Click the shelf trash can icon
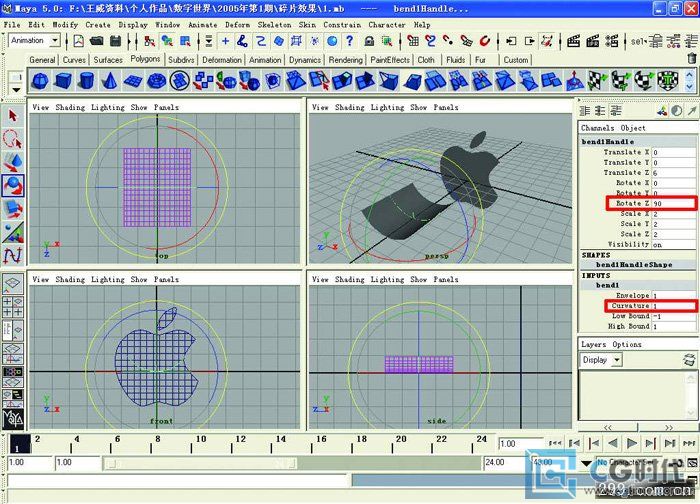 click(x=692, y=58)
